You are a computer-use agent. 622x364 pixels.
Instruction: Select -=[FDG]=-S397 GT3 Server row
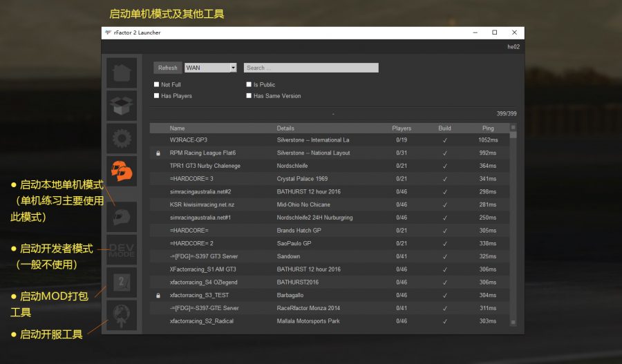point(330,256)
